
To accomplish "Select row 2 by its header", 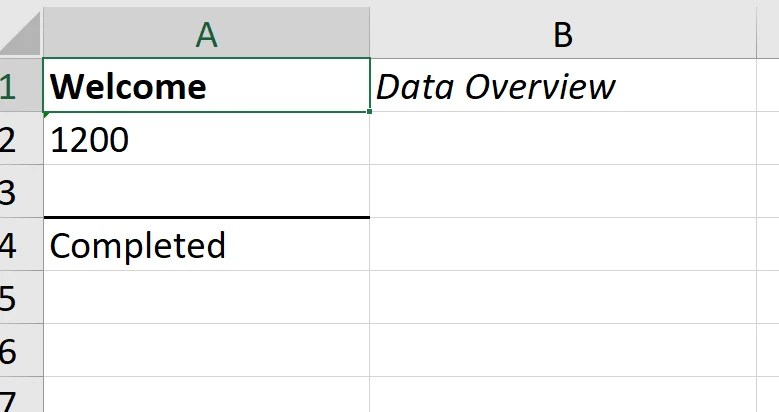I will (x=10, y=140).
